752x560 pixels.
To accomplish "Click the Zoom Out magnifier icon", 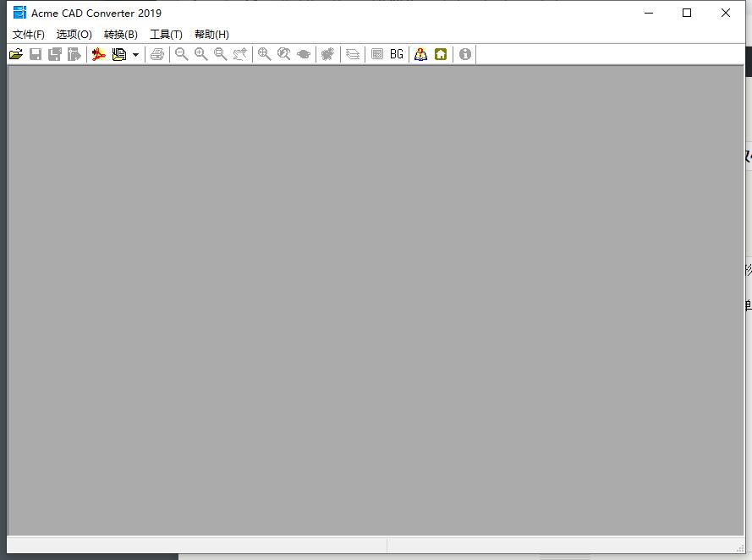I will pos(181,54).
